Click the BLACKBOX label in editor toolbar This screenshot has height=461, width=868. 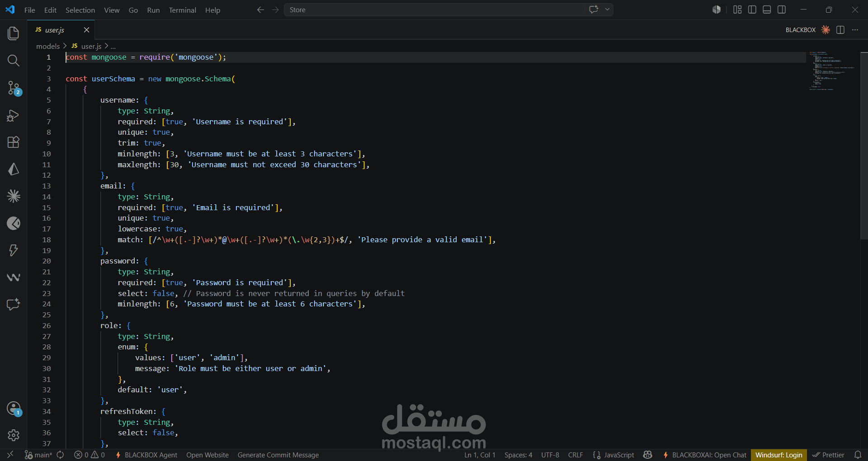point(800,30)
